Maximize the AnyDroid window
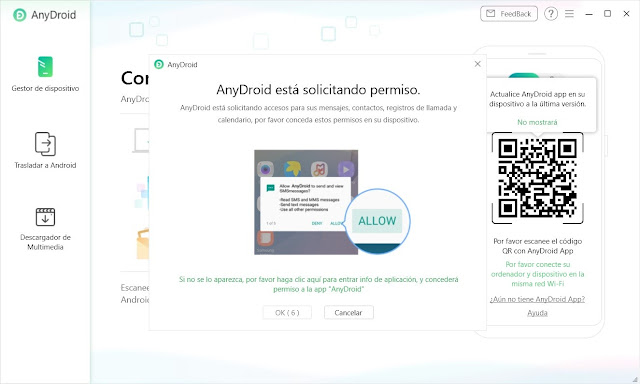The image size is (640, 384). tap(607, 14)
